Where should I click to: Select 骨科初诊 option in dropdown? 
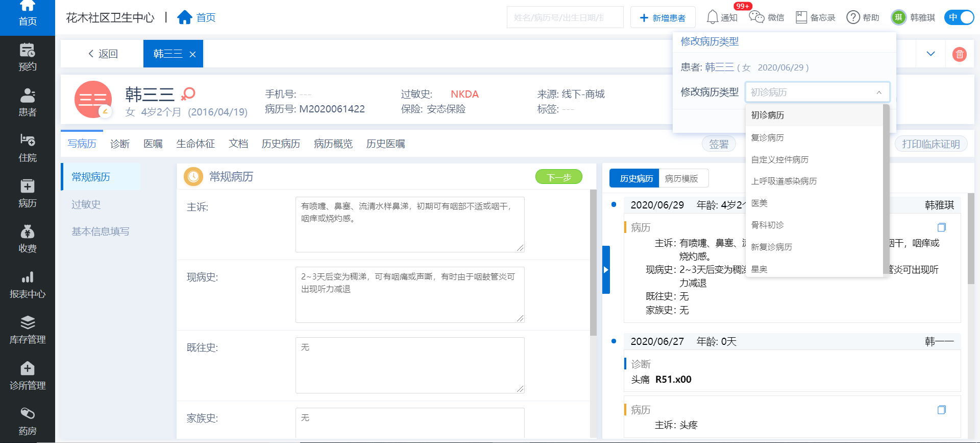point(814,225)
